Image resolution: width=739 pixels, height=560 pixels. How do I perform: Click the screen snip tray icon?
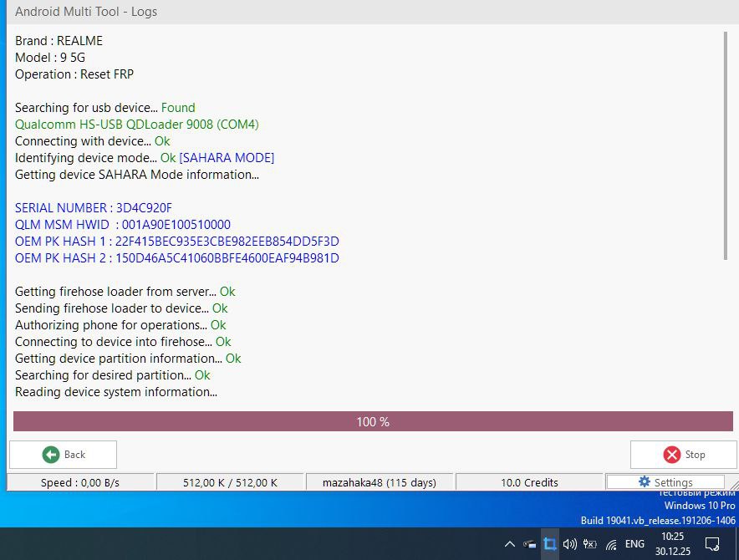pos(549,544)
